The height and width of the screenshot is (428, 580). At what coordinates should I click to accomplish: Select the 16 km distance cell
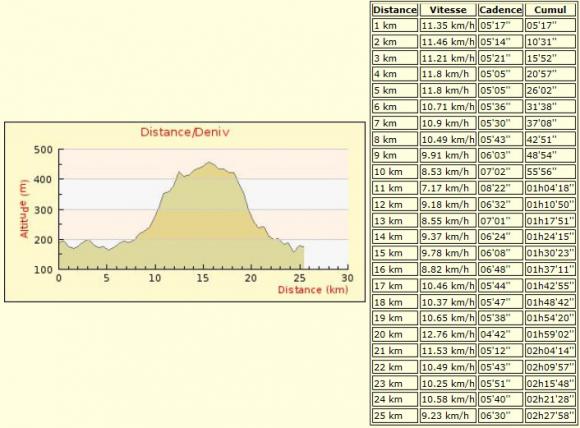pos(395,269)
